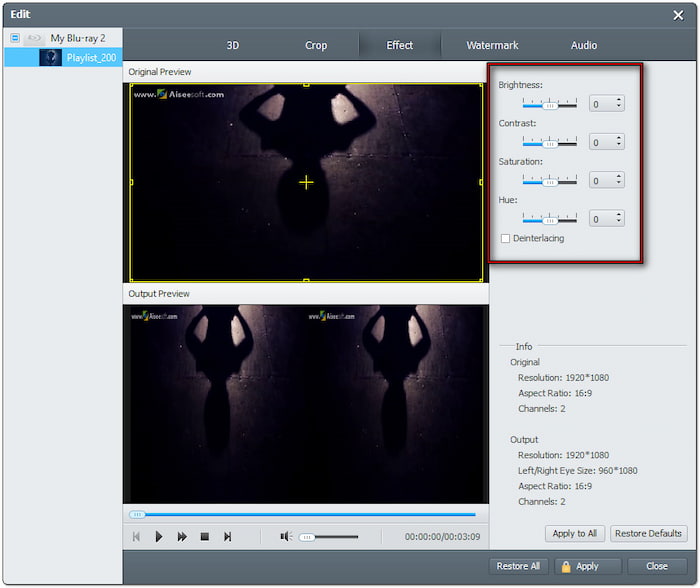
Task: Adjust the Hue slider
Action: [x=550, y=220]
